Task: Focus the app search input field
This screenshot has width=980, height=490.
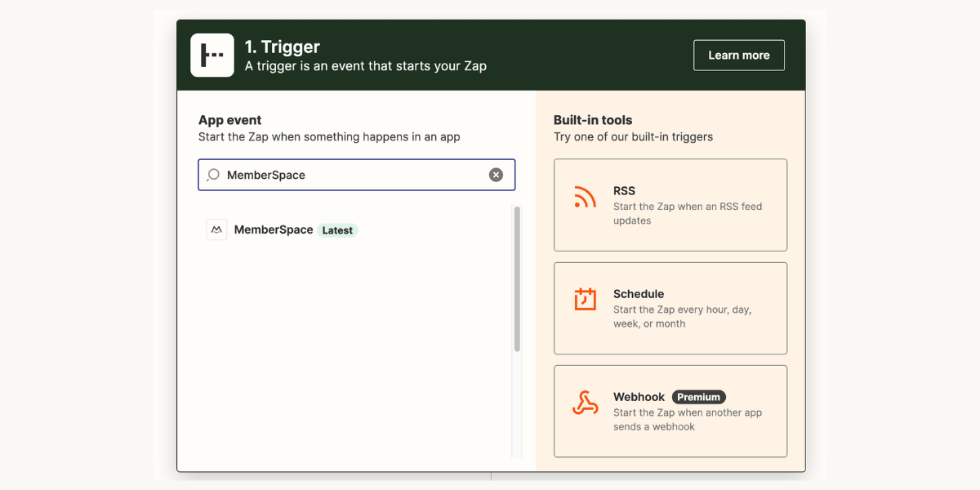Action: coord(357,175)
